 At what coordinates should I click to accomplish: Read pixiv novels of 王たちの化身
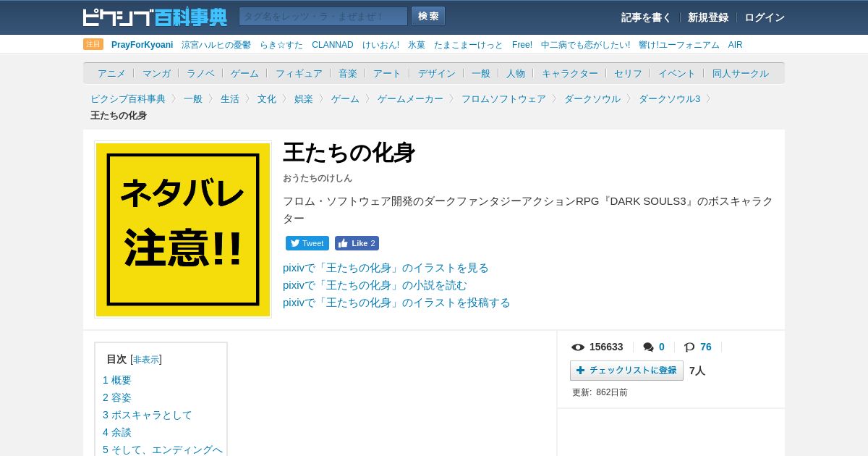click(375, 285)
